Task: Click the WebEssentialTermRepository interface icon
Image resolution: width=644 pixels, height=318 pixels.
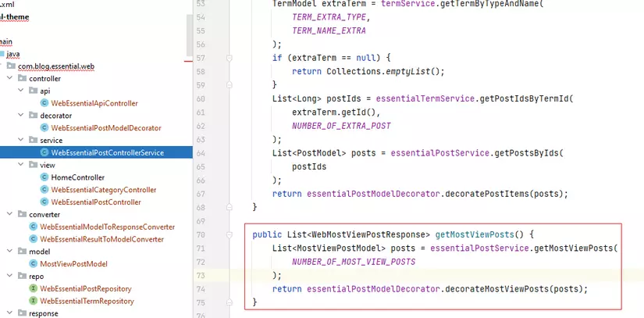Action: [34, 300]
